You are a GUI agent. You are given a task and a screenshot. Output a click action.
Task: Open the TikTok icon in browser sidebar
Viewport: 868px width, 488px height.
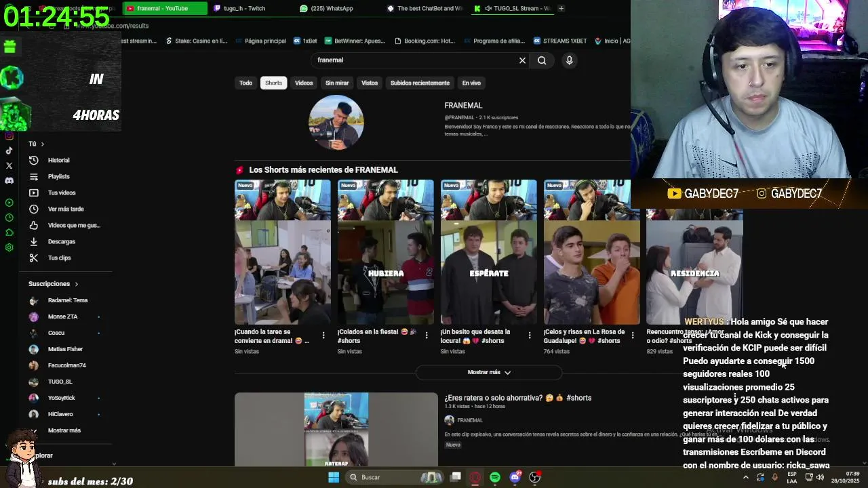tap(9, 150)
